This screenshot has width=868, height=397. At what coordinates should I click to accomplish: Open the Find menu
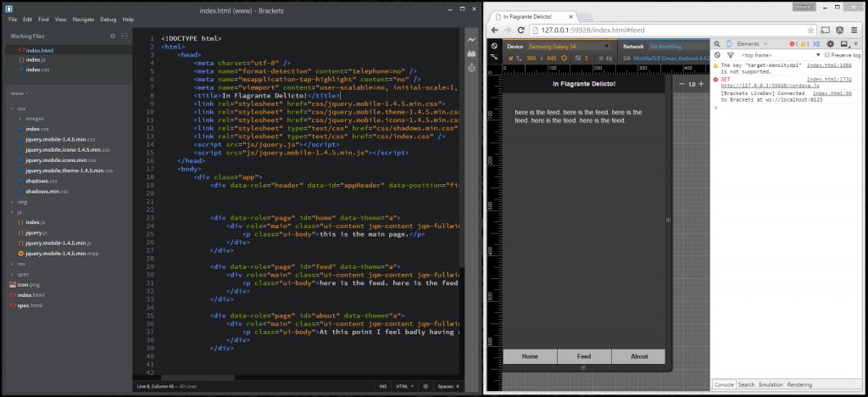[44, 20]
